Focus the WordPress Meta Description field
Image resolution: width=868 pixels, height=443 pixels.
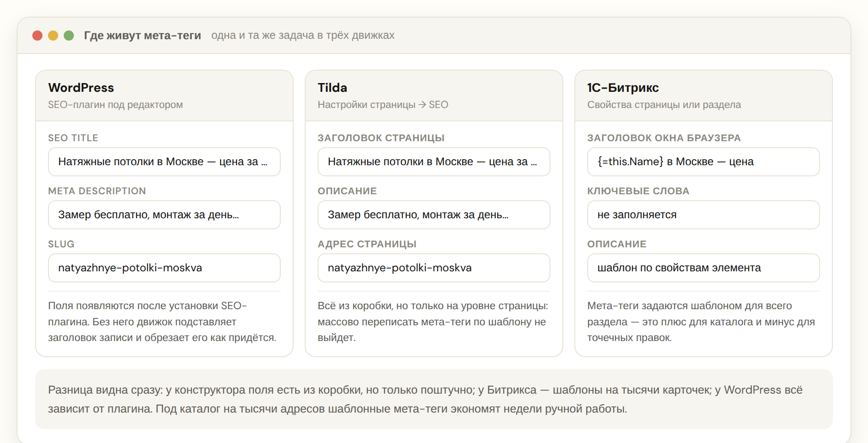(164, 215)
